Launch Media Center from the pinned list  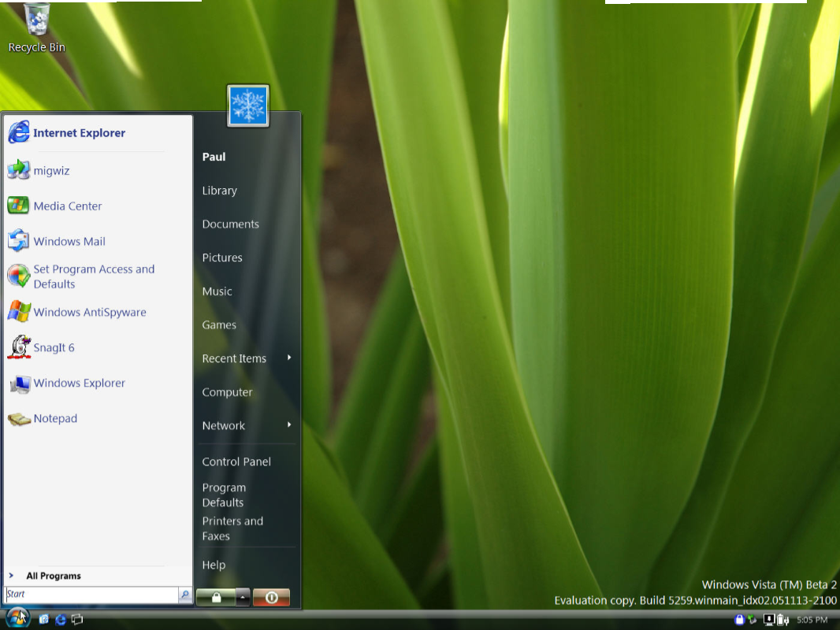[x=67, y=206]
